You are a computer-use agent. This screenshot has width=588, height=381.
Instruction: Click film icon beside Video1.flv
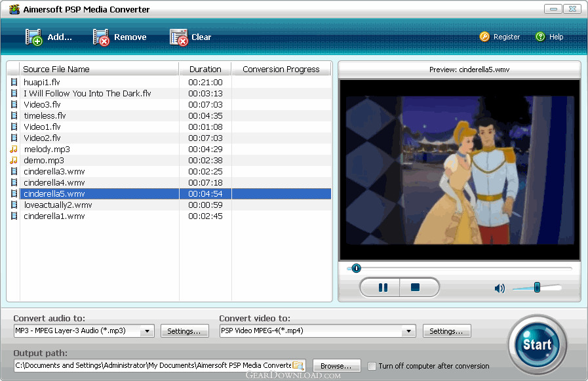tap(14, 127)
